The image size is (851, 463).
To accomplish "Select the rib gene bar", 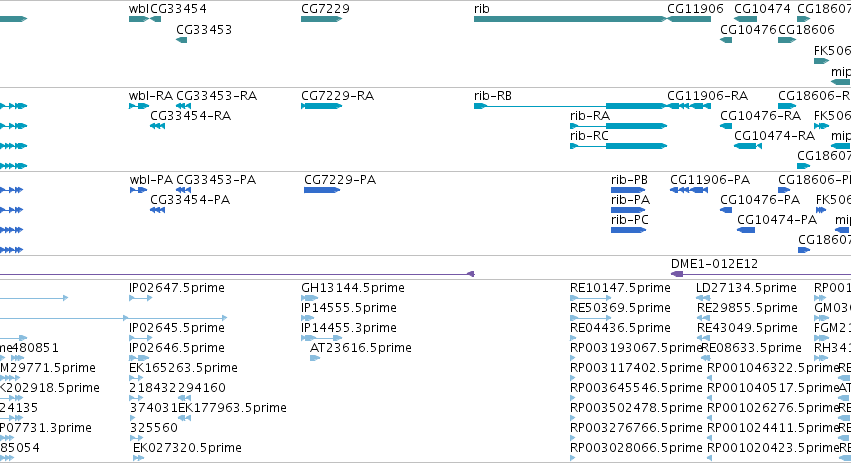I will click(x=570, y=19).
